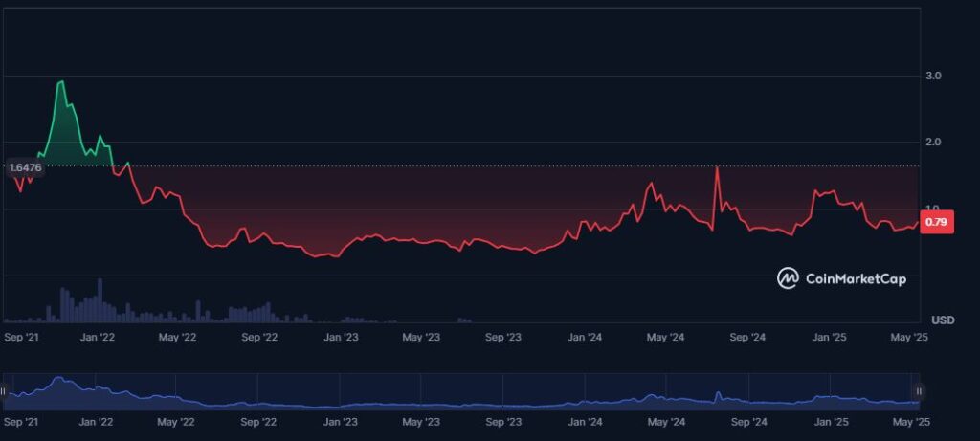Click the CoinMarketCap logo icon
980x441 pixels.
coord(788,278)
